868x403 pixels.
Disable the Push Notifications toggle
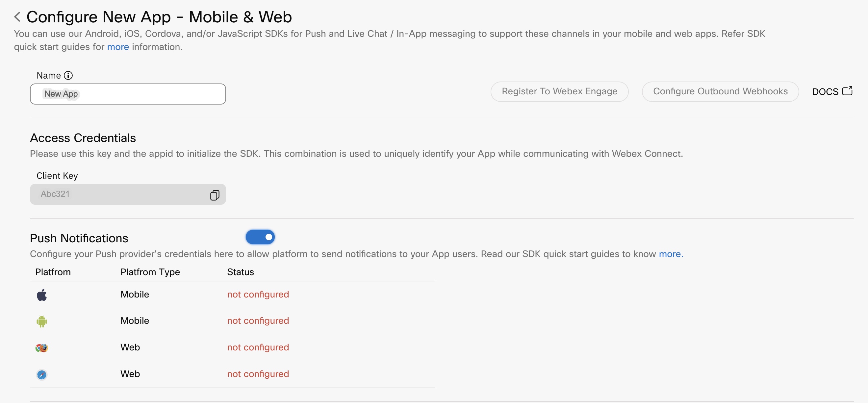tap(260, 237)
